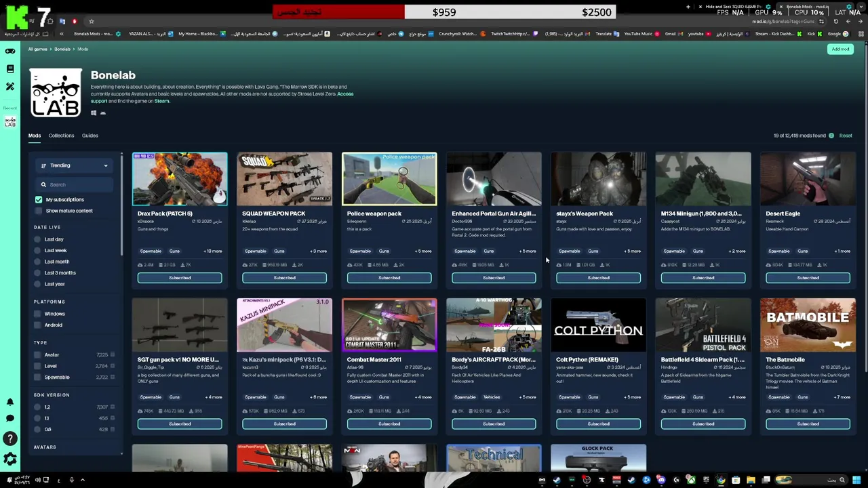This screenshot has height=488, width=868.
Task: Open notifications bell in the sidebar
Action: (10, 402)
